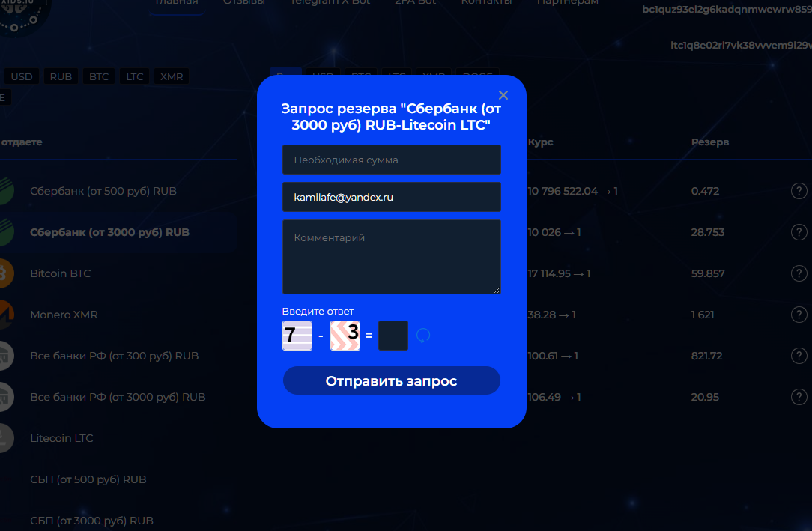Click the Комментарий text area
812x531 pixels.
[392, 257]
